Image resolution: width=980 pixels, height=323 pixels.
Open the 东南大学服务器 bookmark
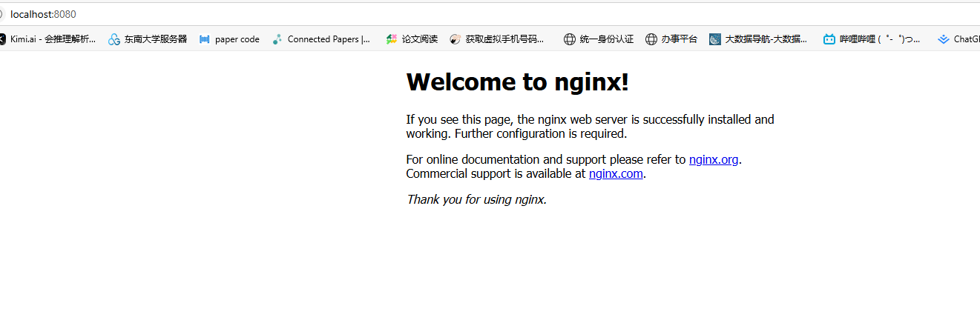148,39
